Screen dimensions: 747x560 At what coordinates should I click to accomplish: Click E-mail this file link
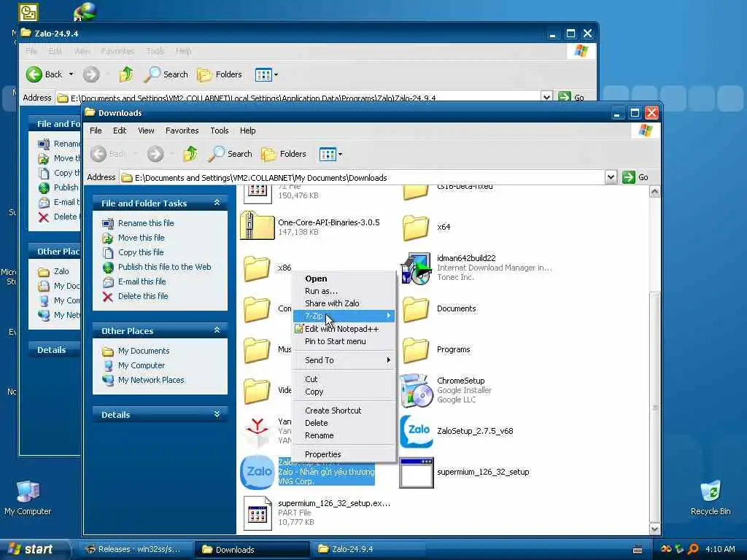(x=142, y=281)
